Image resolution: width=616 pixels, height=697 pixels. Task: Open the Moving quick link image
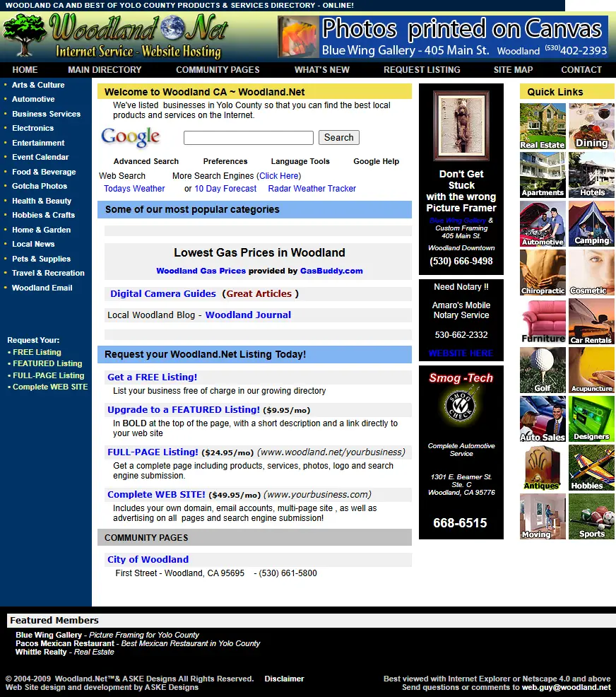(543, 517)
